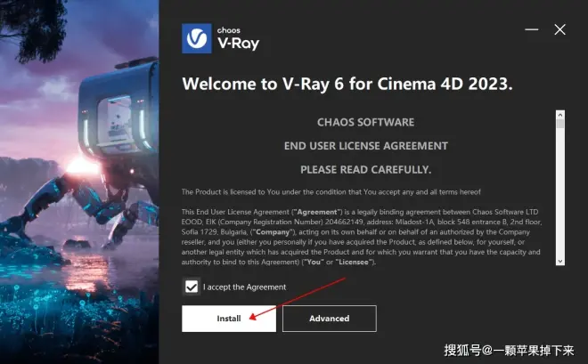
Task: Click the Welcome to V-Ray 6 title
Action: 347,84
